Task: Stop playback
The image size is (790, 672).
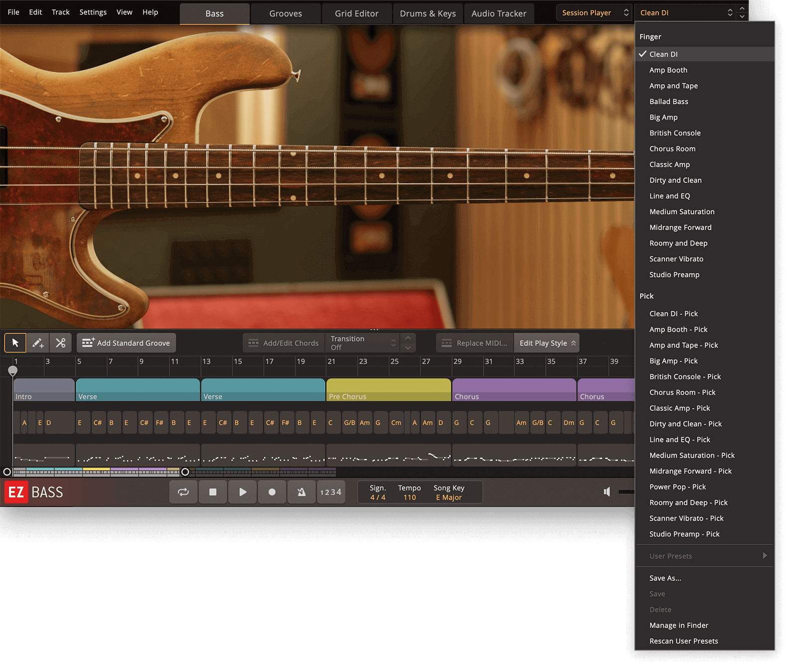Action: [213, 492]
